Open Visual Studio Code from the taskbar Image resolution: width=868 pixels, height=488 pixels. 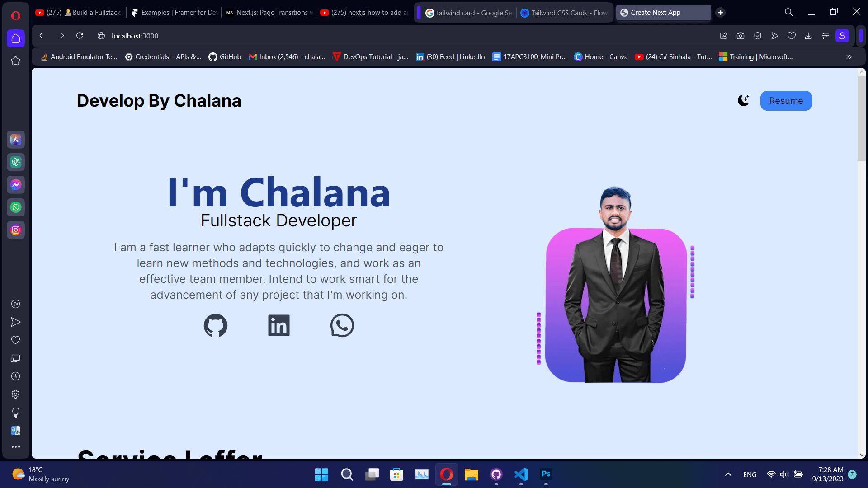click(521, 474)
